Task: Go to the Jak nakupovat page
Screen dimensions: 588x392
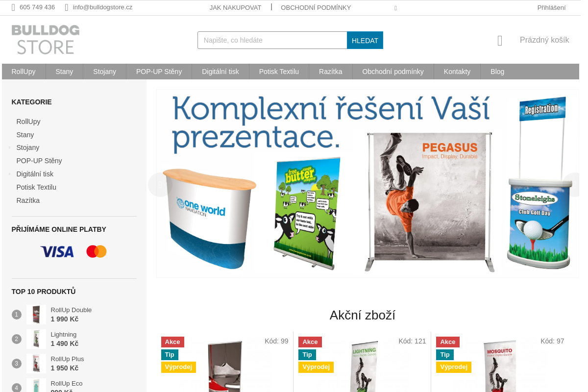Action: pos(235,7)
